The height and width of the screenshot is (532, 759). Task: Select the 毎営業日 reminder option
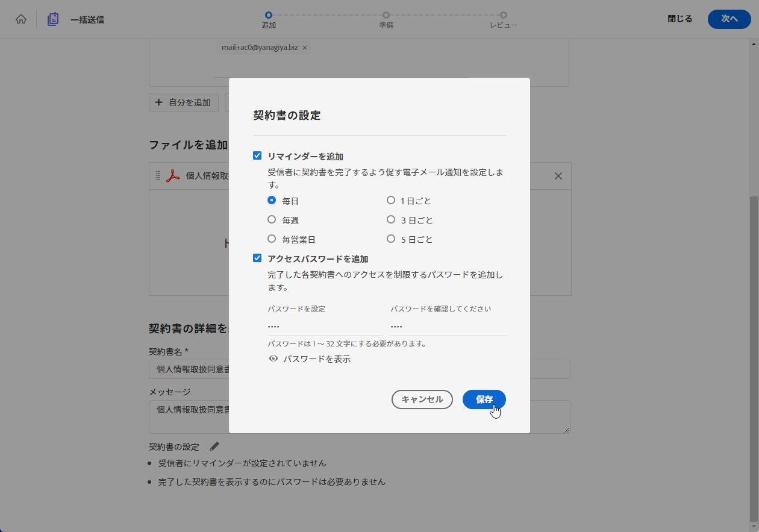click(x=272, y=239)
